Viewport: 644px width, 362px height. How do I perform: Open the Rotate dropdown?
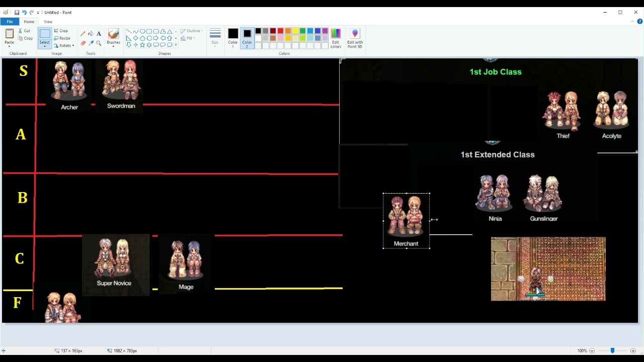click(x=64, y=46)
